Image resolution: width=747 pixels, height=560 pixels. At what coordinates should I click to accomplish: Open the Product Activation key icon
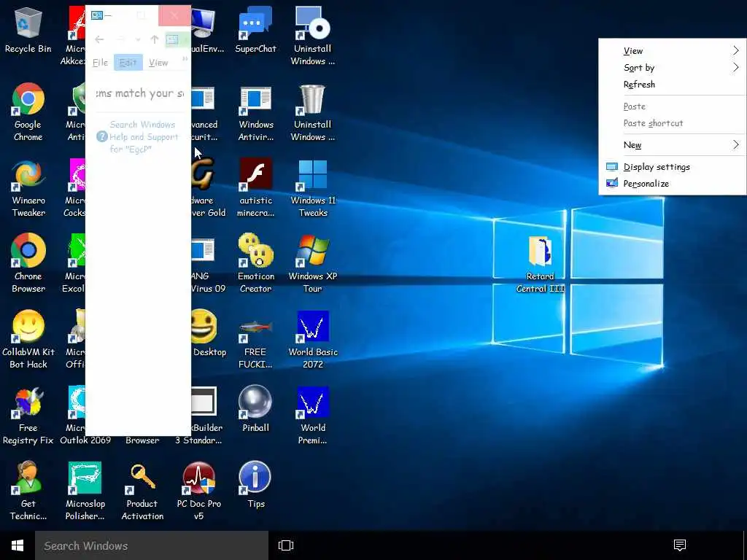pyautogui.click(x=142, y=491)
